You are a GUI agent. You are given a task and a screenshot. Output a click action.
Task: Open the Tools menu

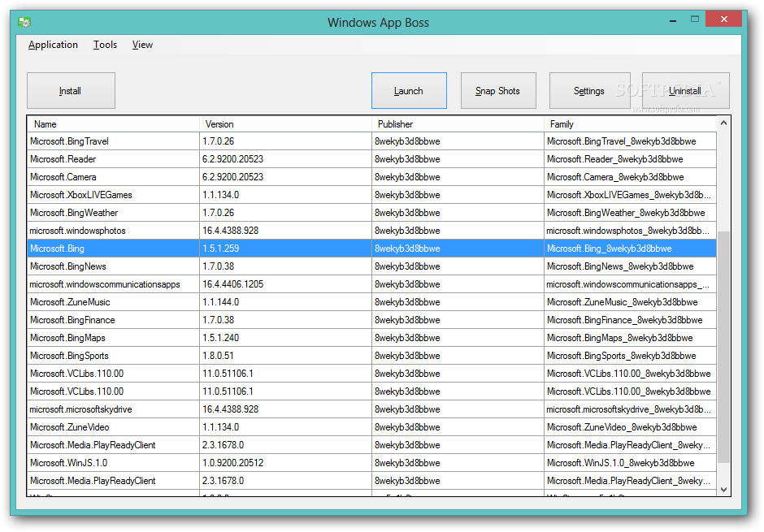105,45
